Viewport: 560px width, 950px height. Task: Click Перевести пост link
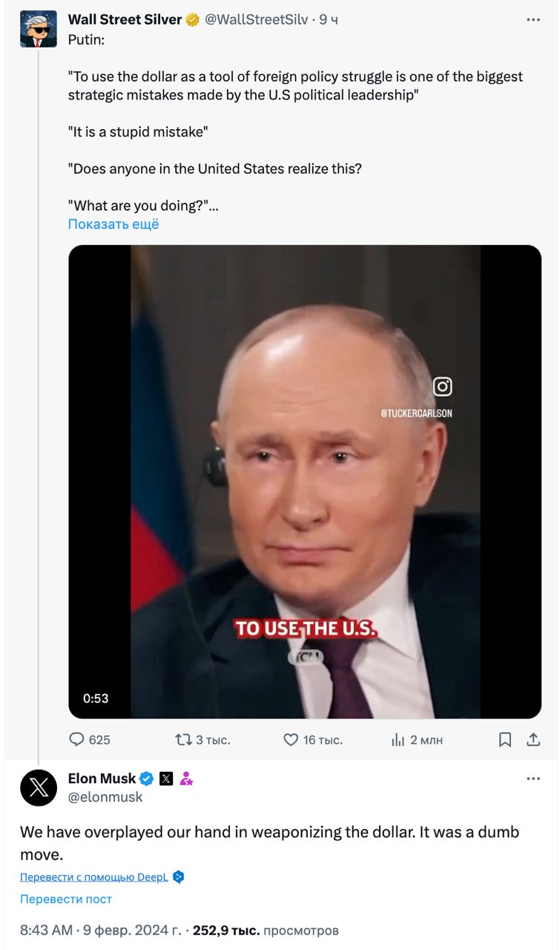point(66,899)
